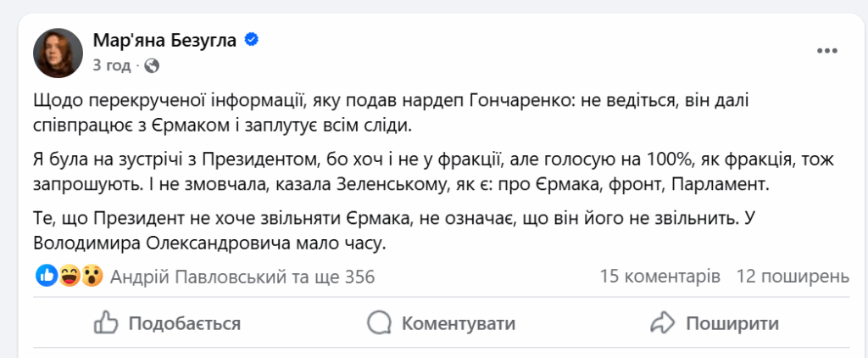Open Мар'яна Безугла's profile name link

pos(164,40)
